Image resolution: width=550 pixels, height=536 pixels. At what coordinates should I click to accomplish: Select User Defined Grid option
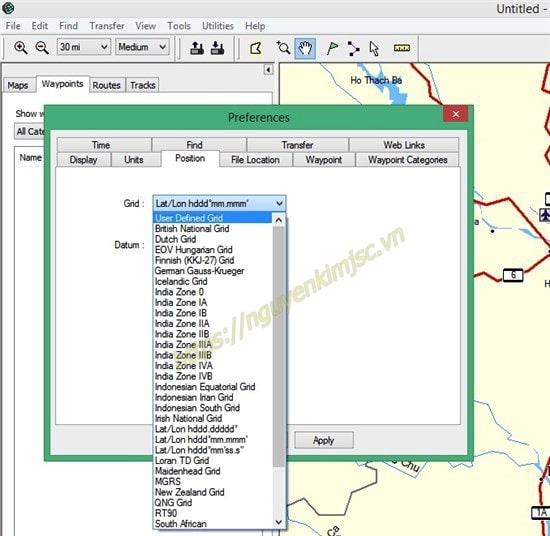(213, 218)
